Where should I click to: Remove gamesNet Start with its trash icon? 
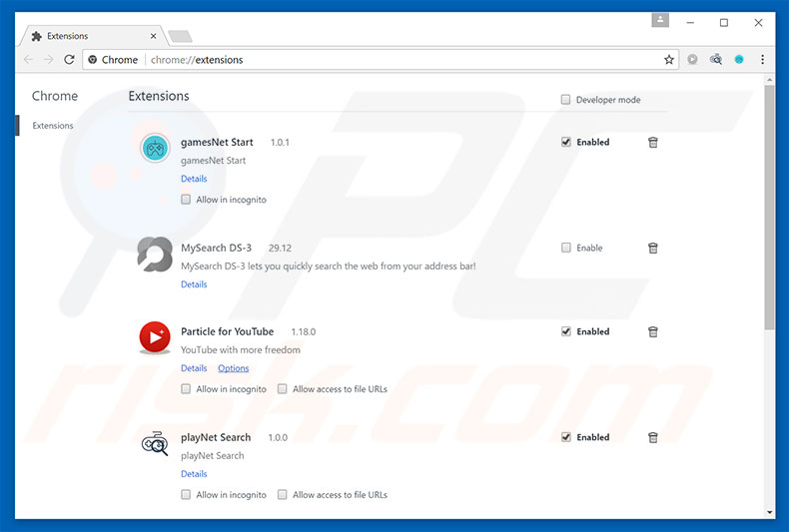coord(652,143)
